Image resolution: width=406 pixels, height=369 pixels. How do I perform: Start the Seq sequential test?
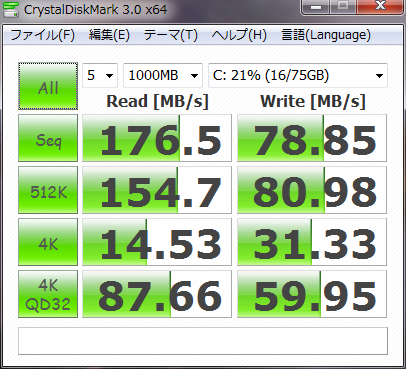[x=48, y=138]
